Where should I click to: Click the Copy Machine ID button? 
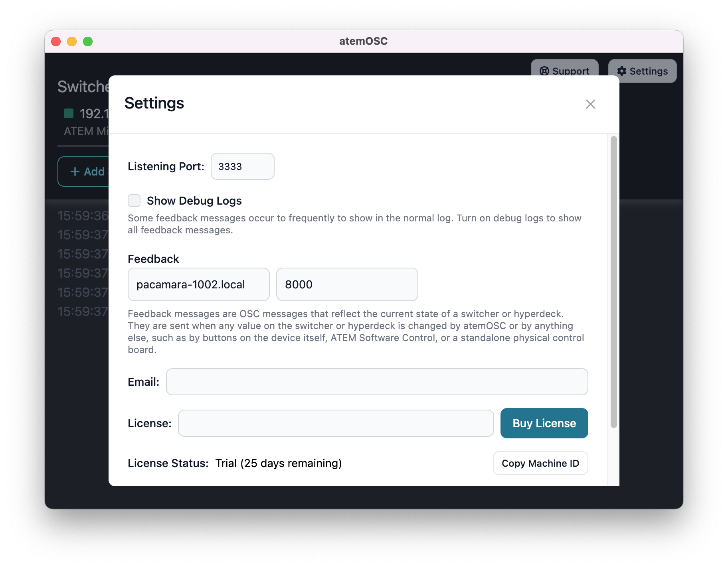540,463
